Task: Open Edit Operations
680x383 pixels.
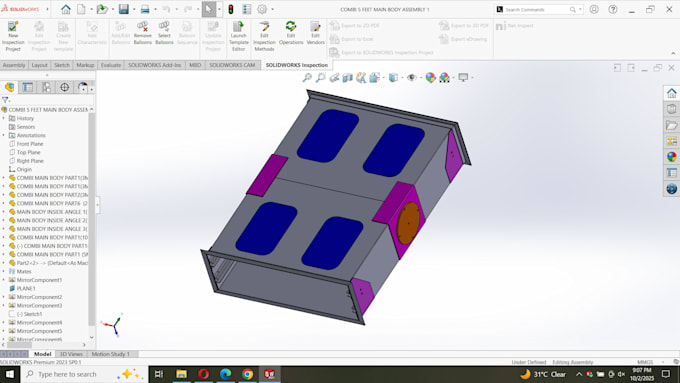Action: 291,33
